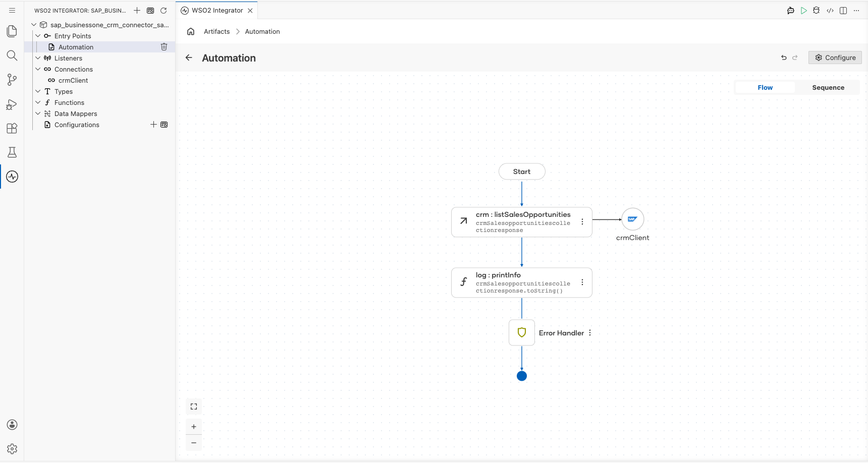This screenshot has height=463, width=868.
Task: Redo the change in the diagram
Action: (795, 57)
